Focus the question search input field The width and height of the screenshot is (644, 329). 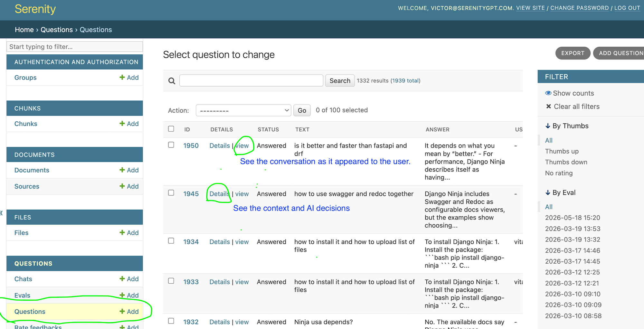coord(251,80)
